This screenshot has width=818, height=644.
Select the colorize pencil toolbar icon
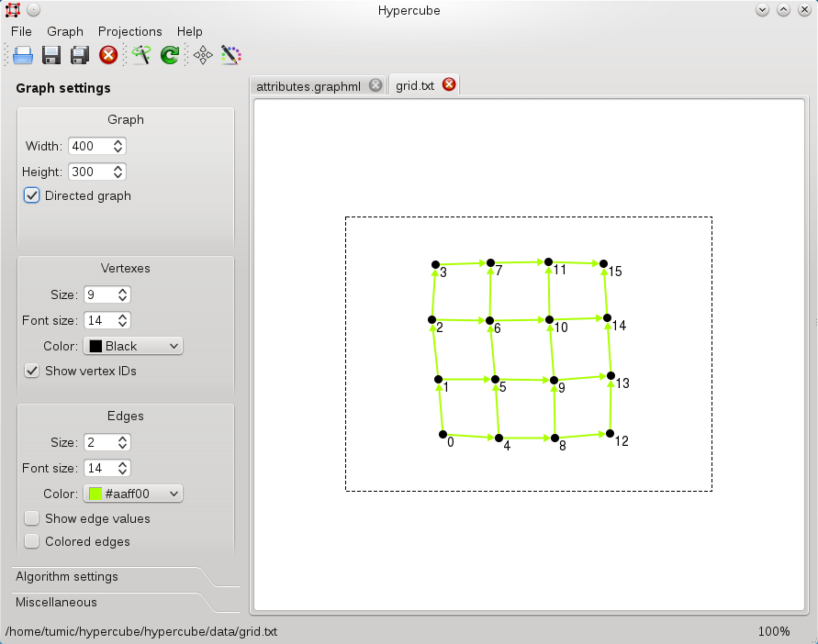(231, 55)
